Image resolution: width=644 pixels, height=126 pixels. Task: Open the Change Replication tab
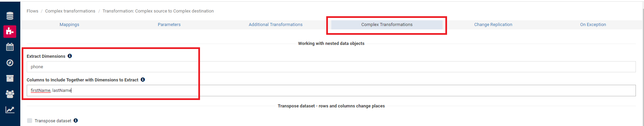[493, 25]
